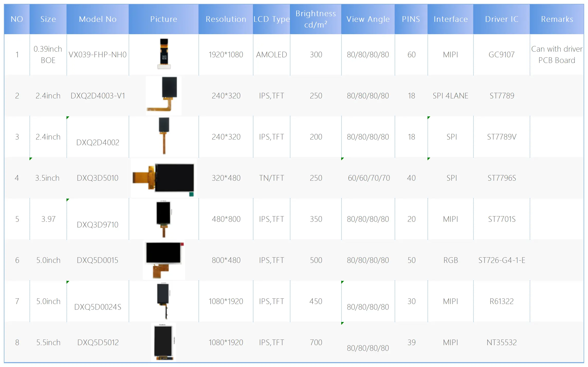Viewport: 588px width, 367px height.
Task: Click the DXQ5D0015 display picture
Action: 164,260
